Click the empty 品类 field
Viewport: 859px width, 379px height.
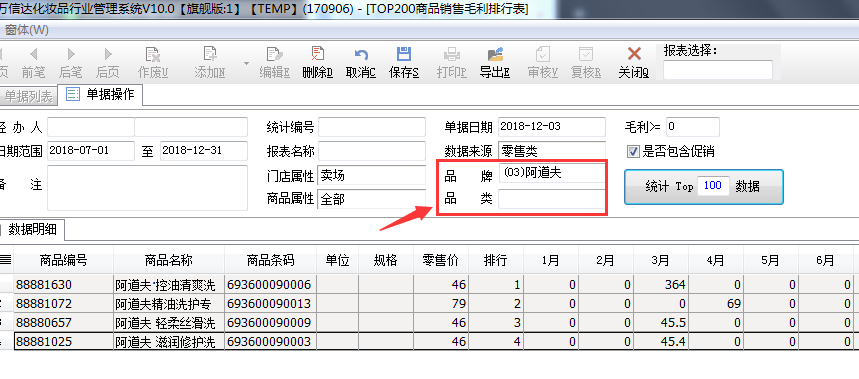[552, 199]
